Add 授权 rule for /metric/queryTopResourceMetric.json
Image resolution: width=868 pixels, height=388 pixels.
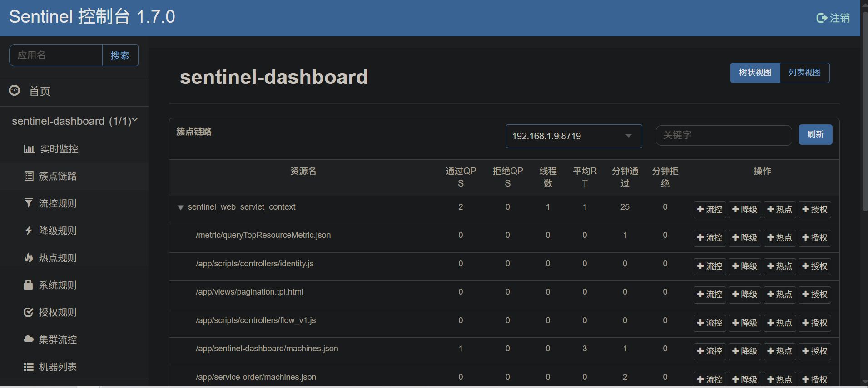(814, 238)
